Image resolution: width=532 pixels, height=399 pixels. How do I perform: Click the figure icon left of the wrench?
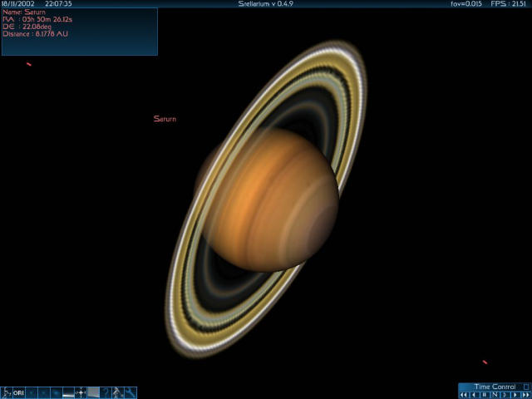click(x=119, y=392)
